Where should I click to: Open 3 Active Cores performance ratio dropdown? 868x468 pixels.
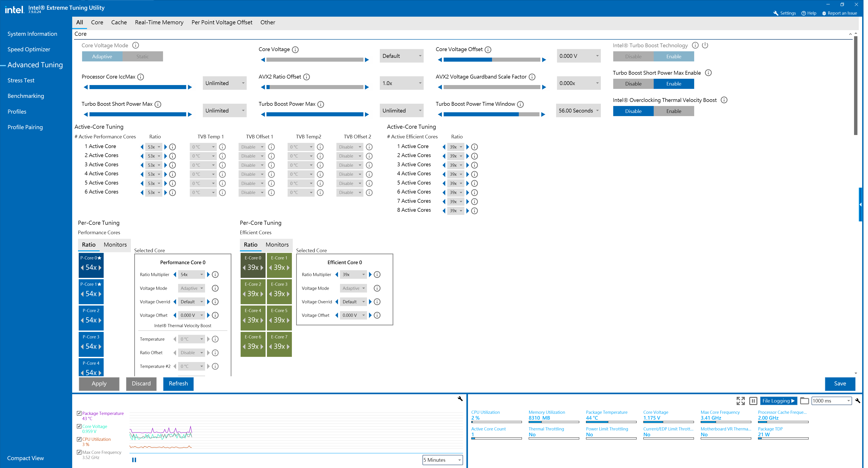tap(154, 165)
